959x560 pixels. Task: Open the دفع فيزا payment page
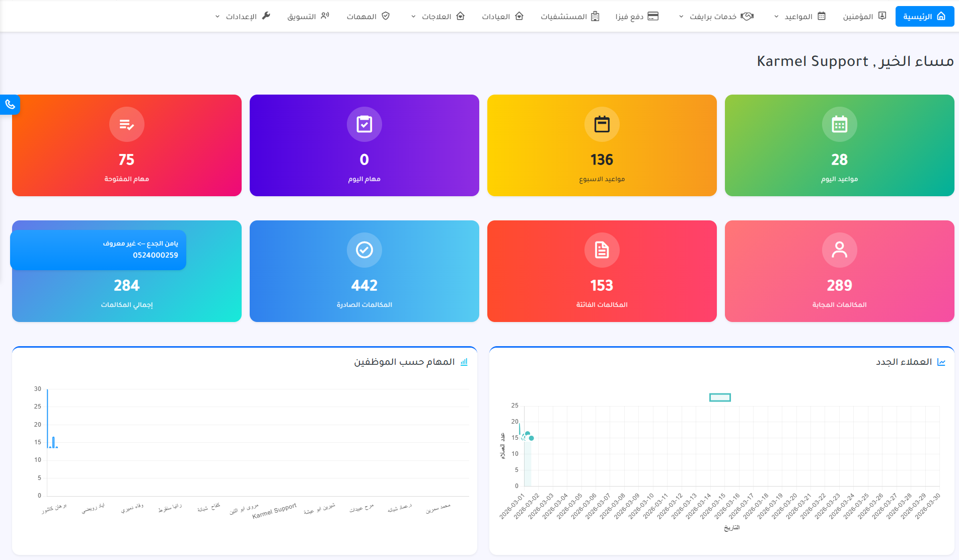[x=637, y=17]
